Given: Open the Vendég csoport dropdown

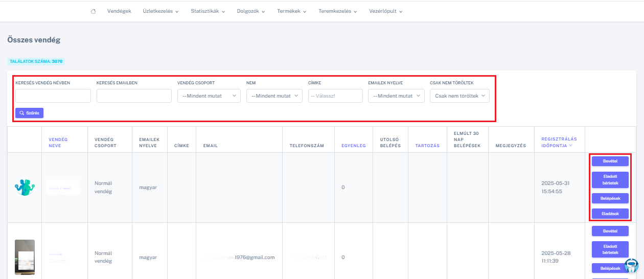Looking at the screenshot, I should pyautogui.click(x=209, y=96).
